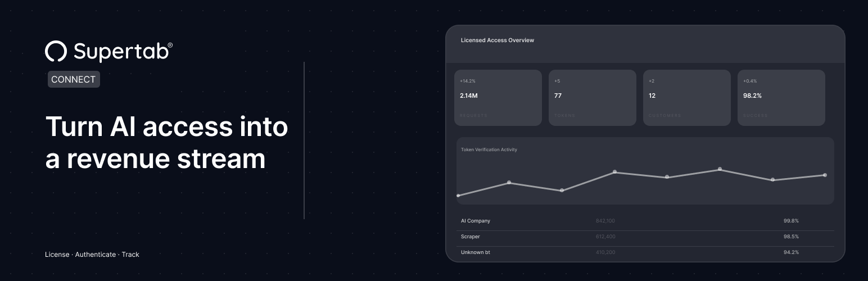The image size is (868, 281).
Task: Click the CONNECT badge
Action: (74, 79)
